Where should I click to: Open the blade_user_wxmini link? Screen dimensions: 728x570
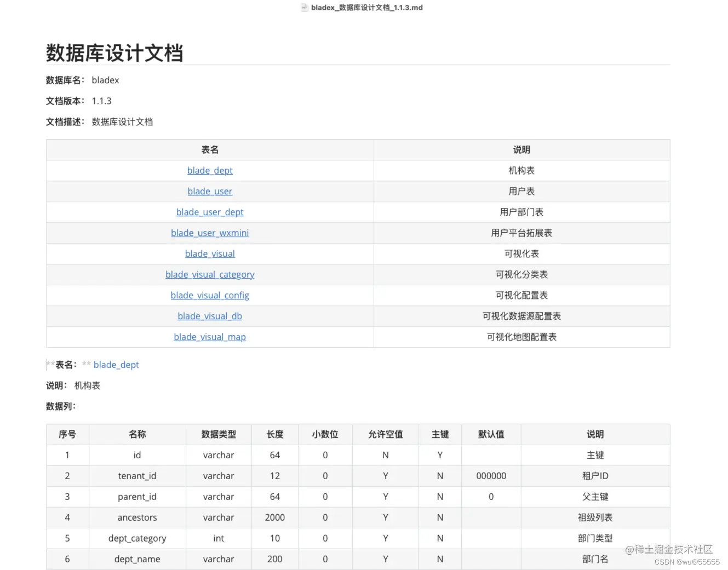click(x=210, y=233)
